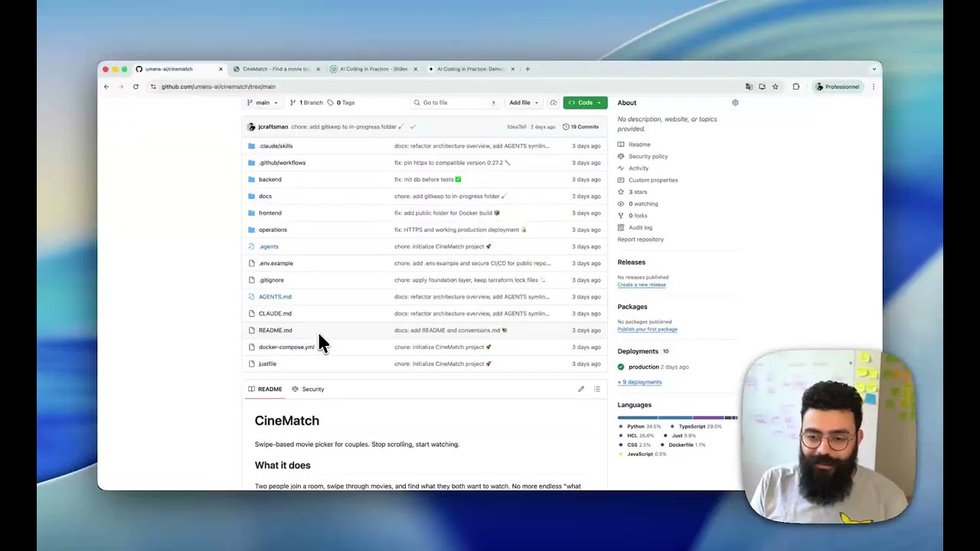Image resolution: width=980 pixels, height=551 pixels.
Task: Show the + 9 deployments link
Action: pos(640,382)
